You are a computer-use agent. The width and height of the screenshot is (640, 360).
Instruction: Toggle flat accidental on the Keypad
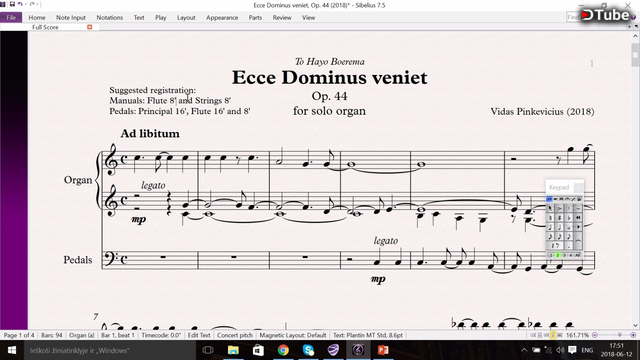[x=569, y=218]
